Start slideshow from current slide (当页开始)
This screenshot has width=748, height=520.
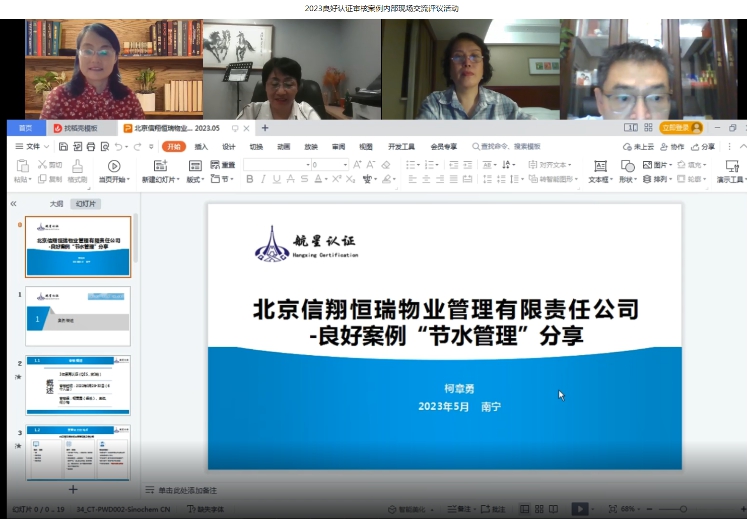tap(113, 171)
